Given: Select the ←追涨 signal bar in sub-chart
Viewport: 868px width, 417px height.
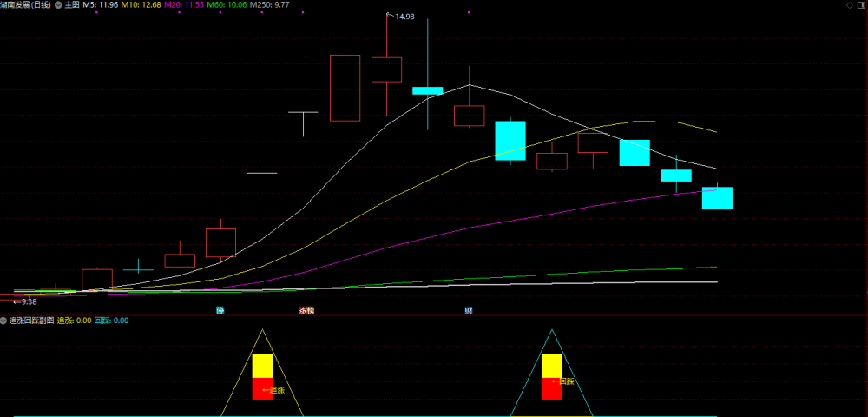Looking at the screenshot, I should click(x=263, y=376).
